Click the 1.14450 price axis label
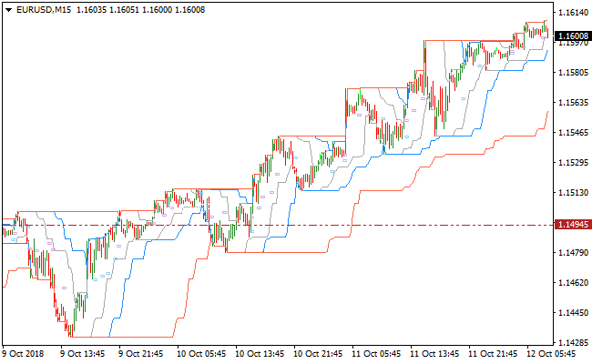592x364 pixels. 573,313
